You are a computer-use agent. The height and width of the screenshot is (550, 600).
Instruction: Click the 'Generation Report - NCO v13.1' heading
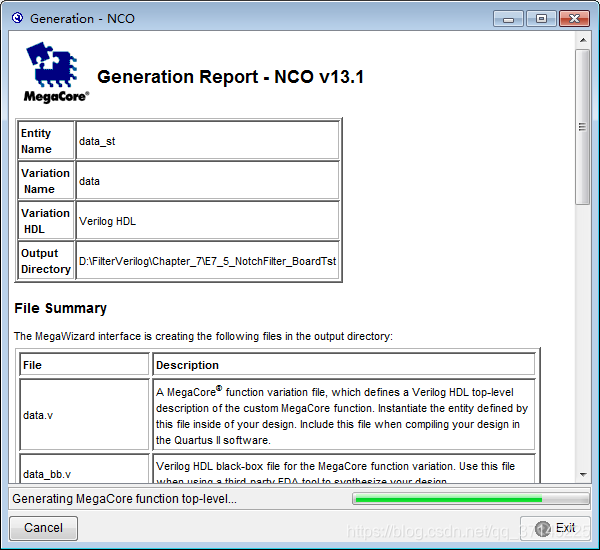pos(230,77)
